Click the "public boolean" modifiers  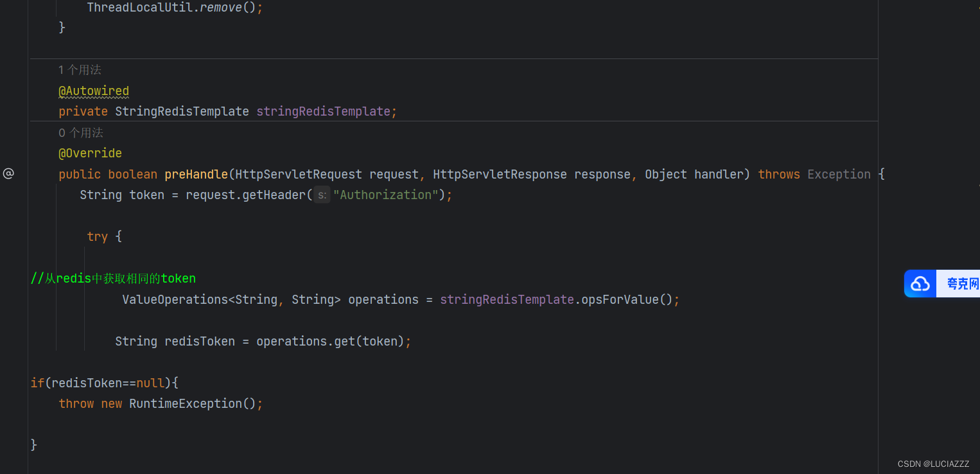(108, 174)
